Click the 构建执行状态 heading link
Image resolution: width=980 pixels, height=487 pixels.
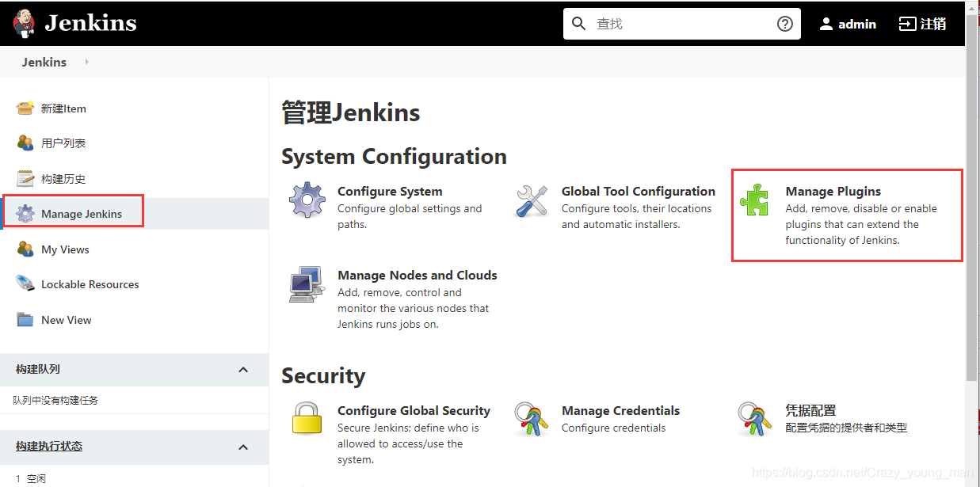[49, 447]
